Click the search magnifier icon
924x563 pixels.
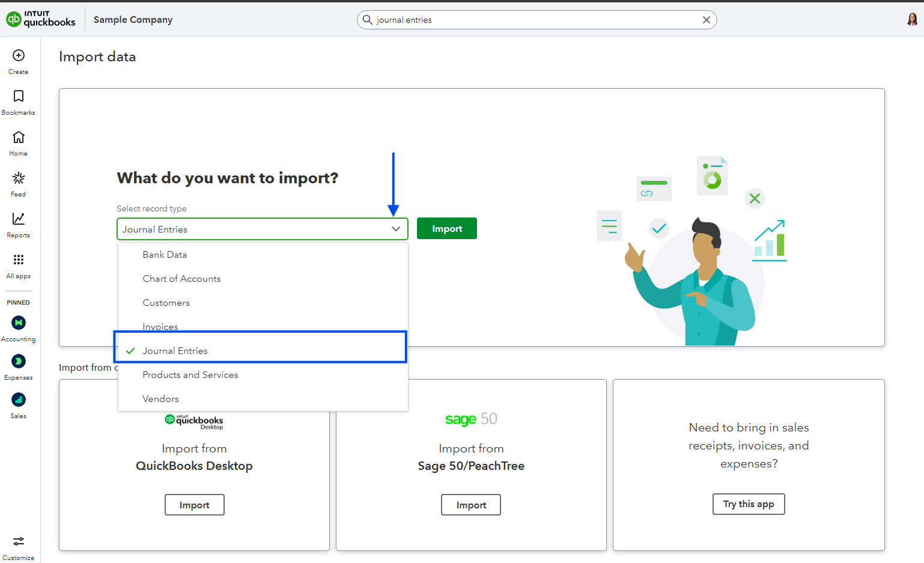[x=368, y=20]
